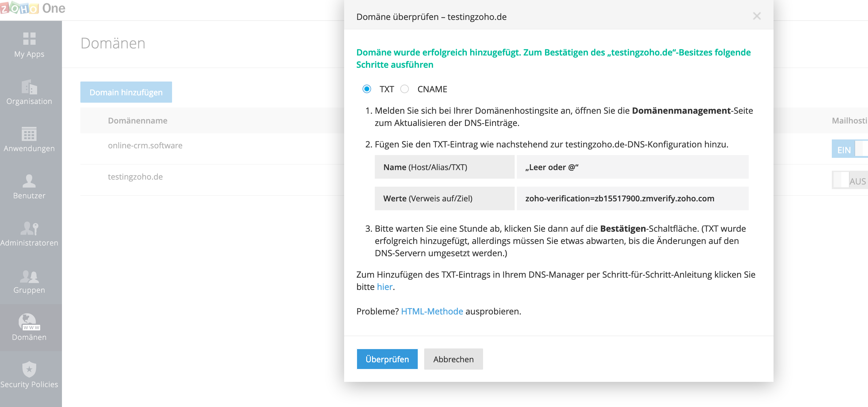This screenshot has height=407, width=868.
Task: Go to Anwendungen in sidebar
Action: (29, 134)
